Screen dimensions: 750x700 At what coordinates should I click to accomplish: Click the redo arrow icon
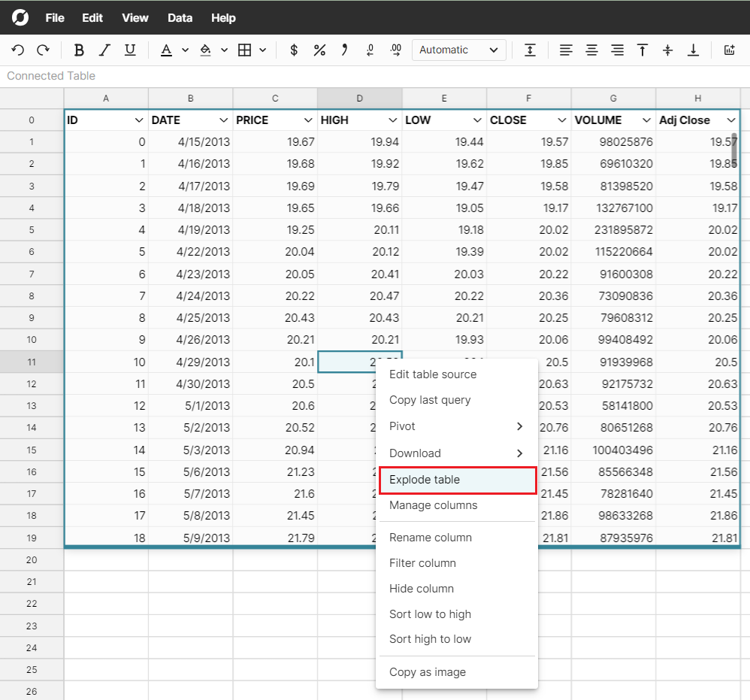pos(43,50)
